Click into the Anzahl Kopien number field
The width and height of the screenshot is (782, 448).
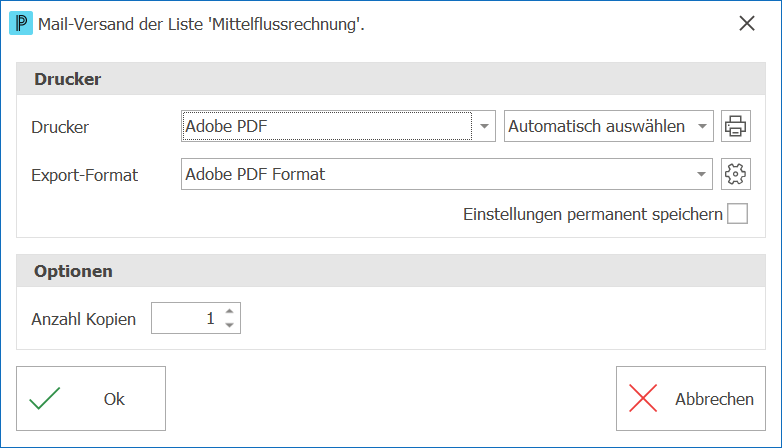click(x=187, y=318)
